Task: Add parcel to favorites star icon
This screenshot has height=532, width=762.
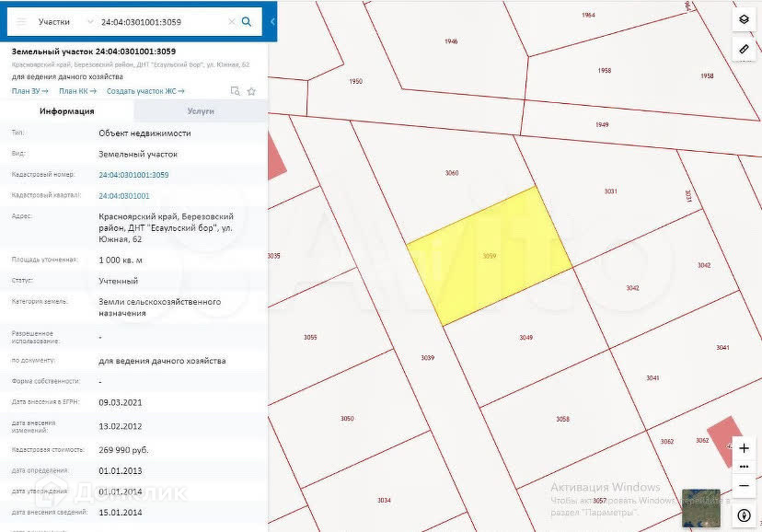Action: click(x=251, y=91)
